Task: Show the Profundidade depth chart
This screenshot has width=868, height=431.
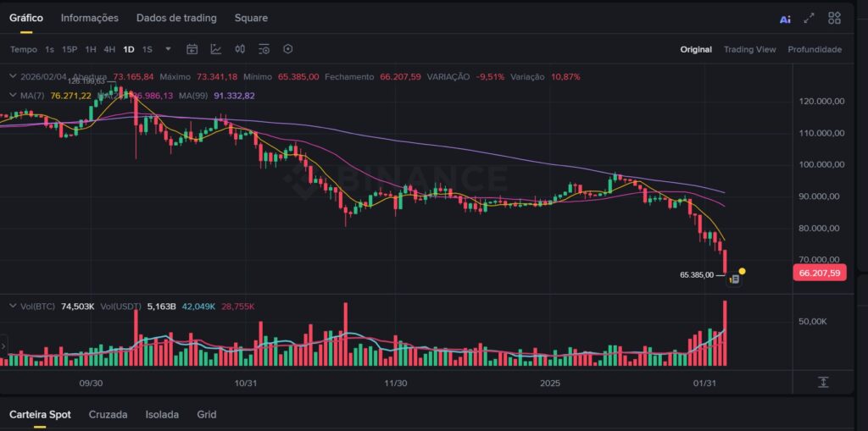Action: tap(814, 49)
